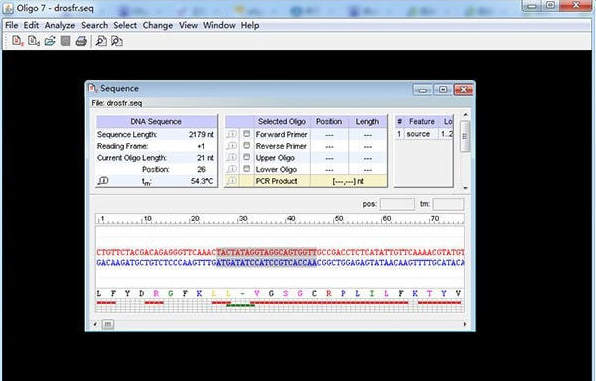This screenshot has width=596, height=381.
Task: Click the Upper Oligo label
Action: click(x=275, y=158)
